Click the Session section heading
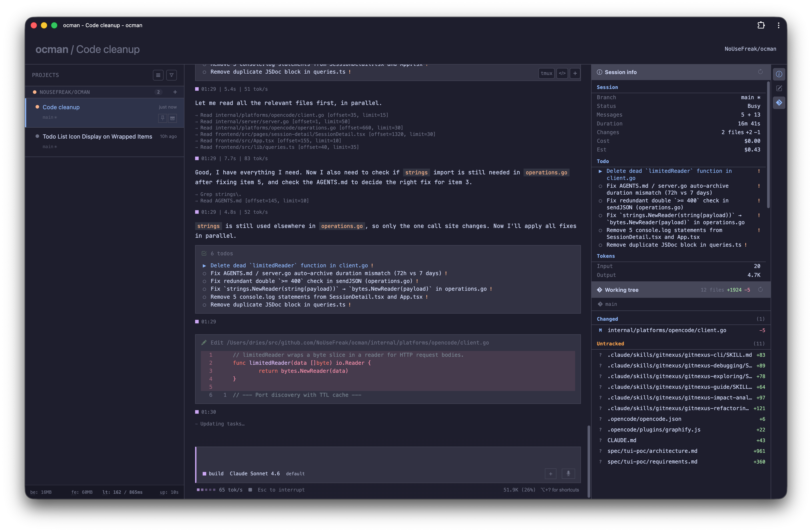The height and width of the screenshot is (532, 812). [x=607, y=87]
